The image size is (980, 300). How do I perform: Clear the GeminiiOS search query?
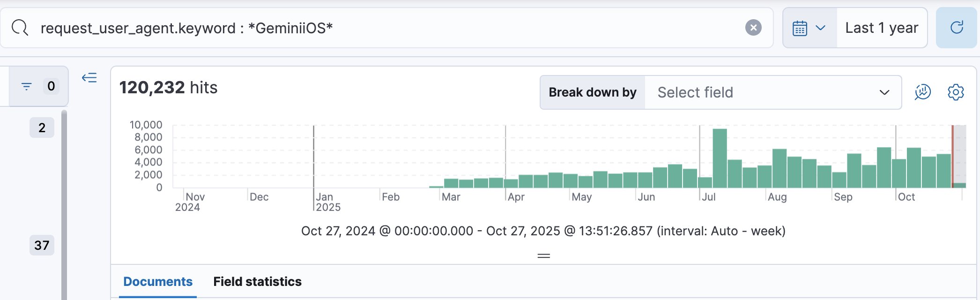pos(753,28)
